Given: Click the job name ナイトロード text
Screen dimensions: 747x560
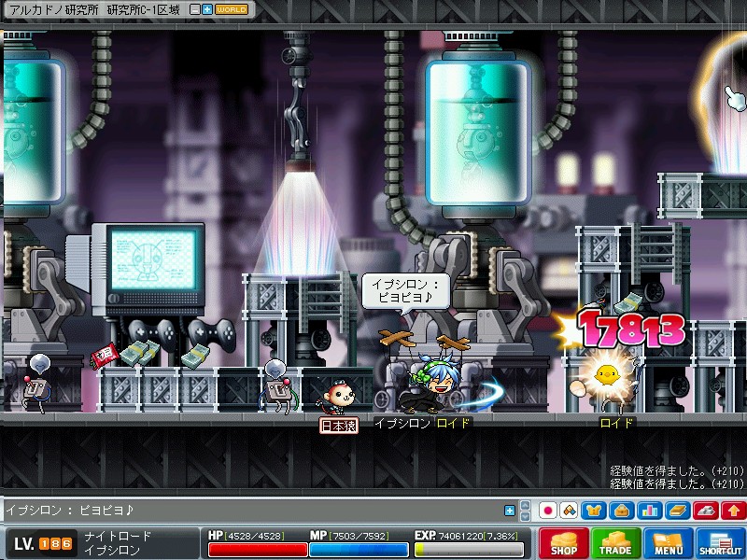Looking at the screenshot, I should click(119, 537).
